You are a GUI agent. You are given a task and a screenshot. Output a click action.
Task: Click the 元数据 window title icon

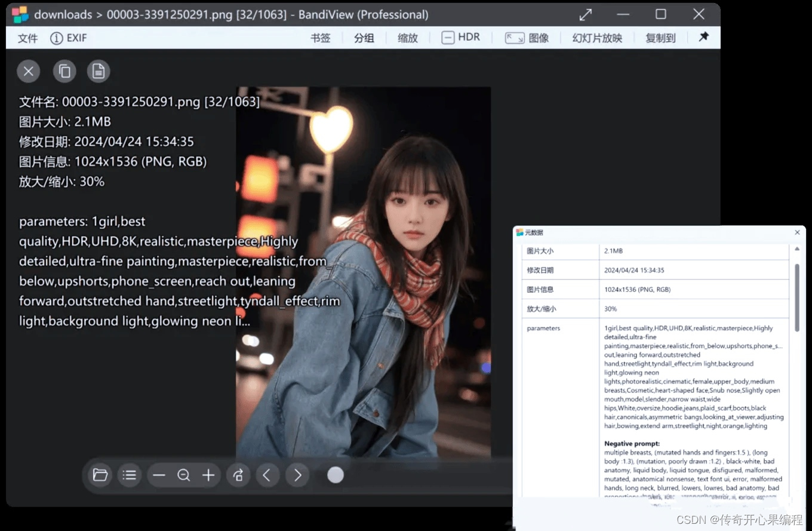tap(519, 232)
